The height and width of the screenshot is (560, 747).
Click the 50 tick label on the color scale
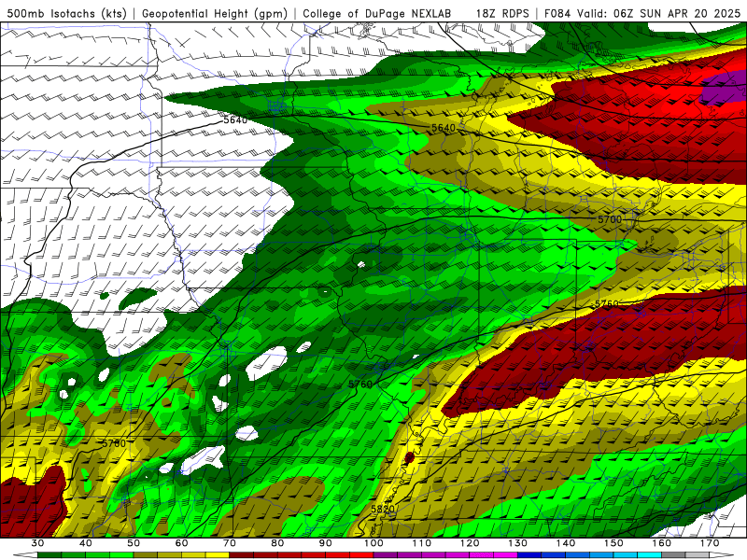(x=134, y=543)
